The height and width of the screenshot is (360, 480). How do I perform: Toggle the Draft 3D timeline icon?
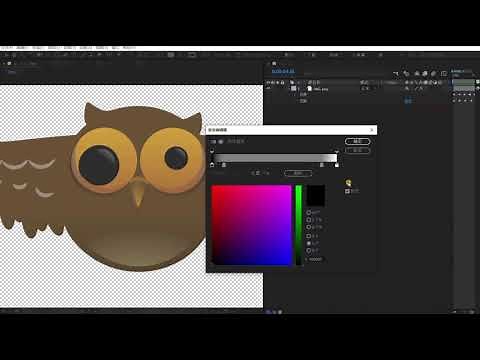(406, 73)
